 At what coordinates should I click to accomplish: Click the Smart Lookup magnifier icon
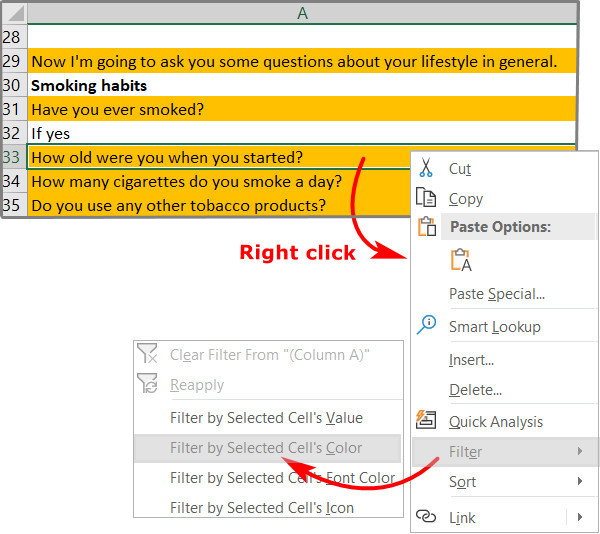(x=426, y=325)
